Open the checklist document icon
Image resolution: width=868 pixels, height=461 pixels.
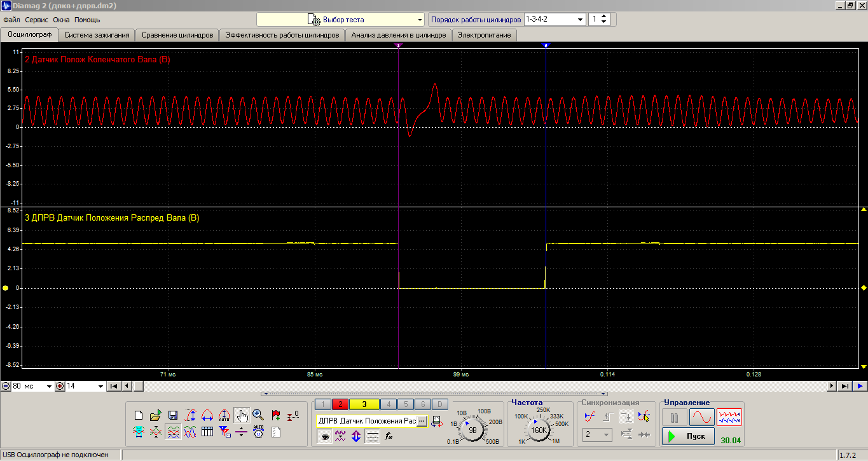pos(276,432)
